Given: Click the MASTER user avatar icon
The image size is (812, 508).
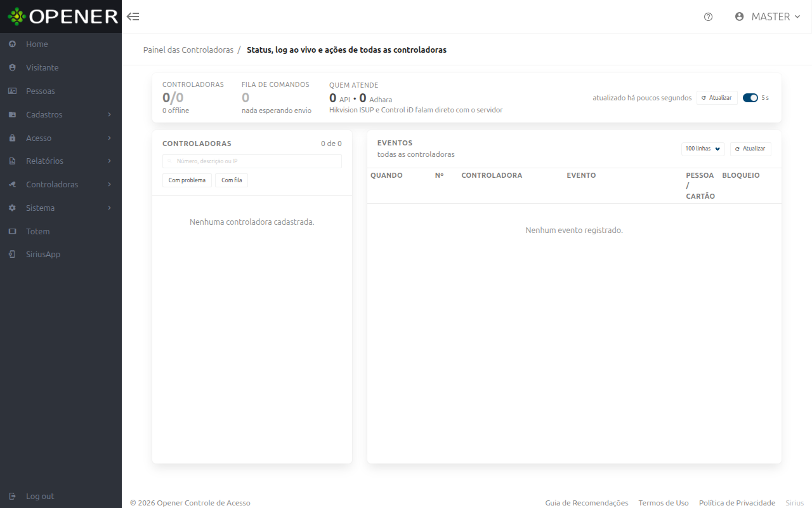Looking at the screenshot, I should pos(739,17).
